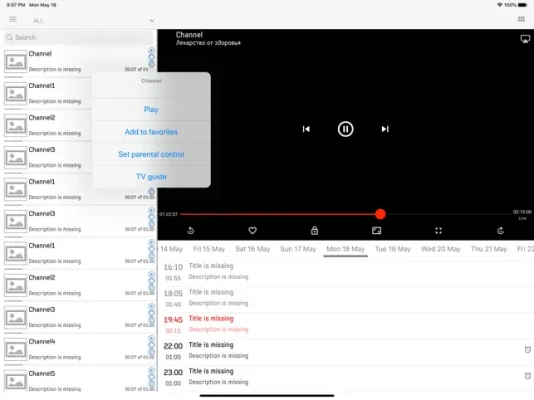Viewport: 534px width, 400px height.
Task: Select Play in the channel popup
Action: [151, 109]
